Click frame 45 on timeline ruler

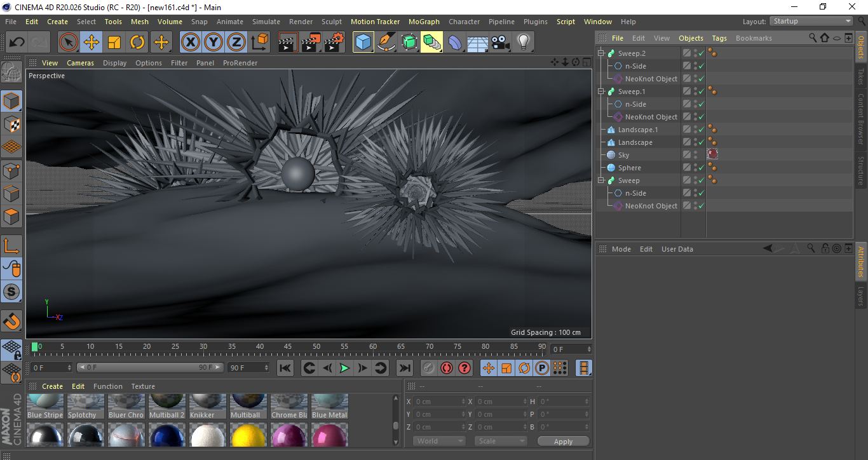pos(288,347)
